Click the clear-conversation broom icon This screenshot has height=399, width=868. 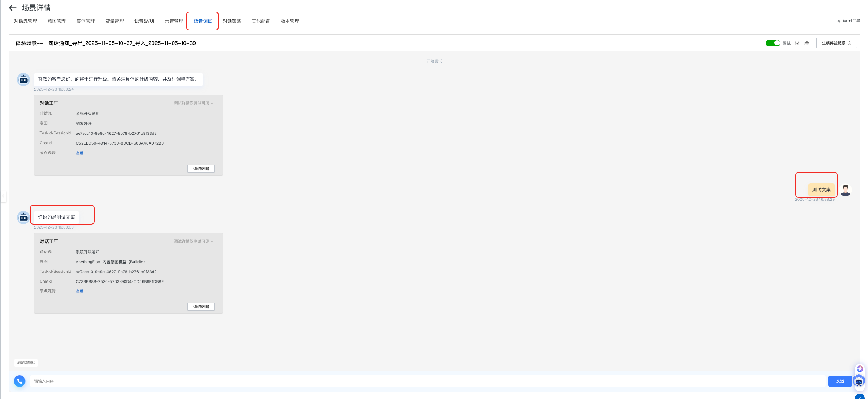807,43
